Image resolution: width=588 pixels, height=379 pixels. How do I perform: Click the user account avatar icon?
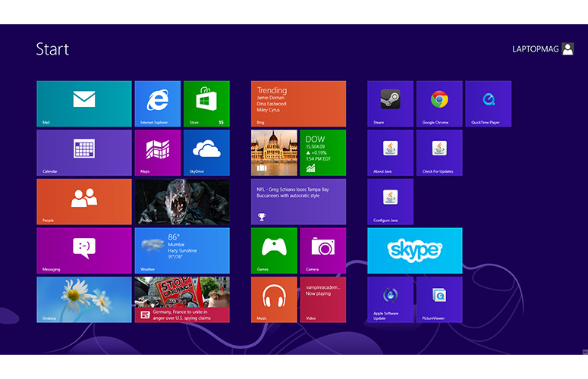568,49
